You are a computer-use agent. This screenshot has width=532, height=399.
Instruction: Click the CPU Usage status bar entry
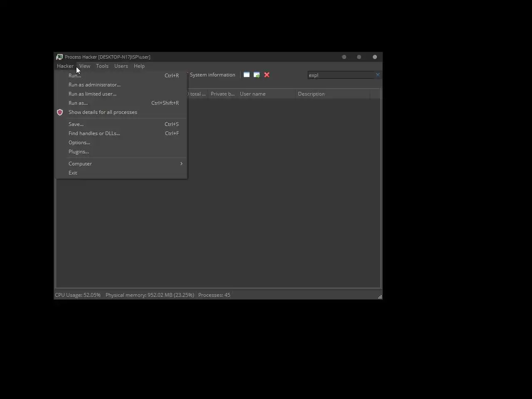click(x=78, y=295)
